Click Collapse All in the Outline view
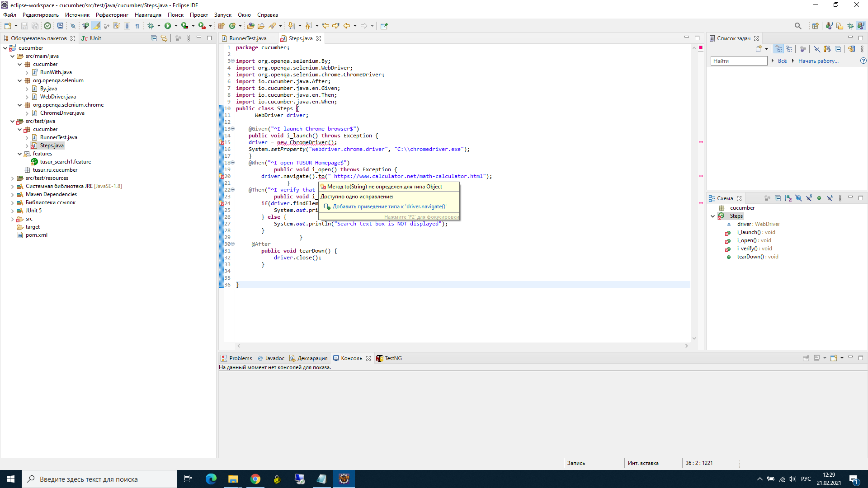Screen dimensions: 868x488 (778, 198)
